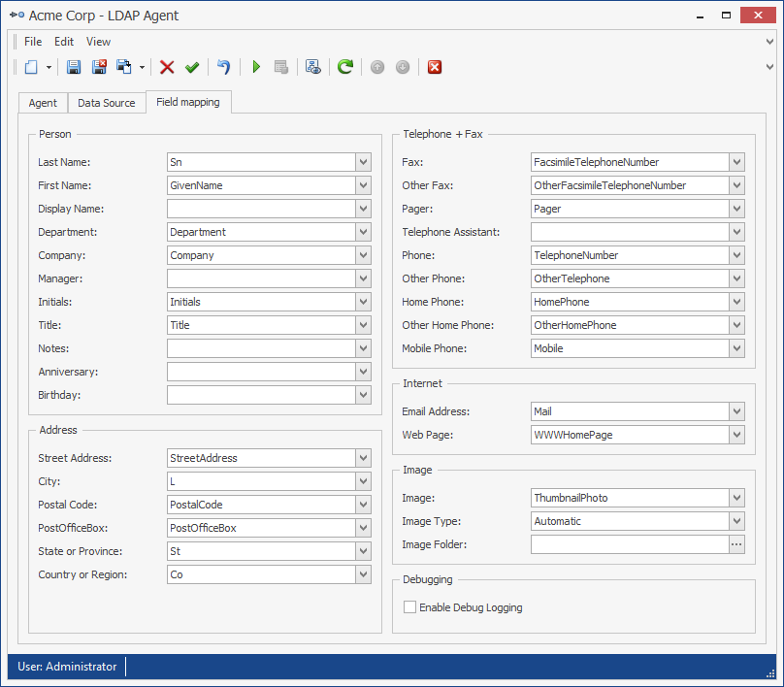The width and height of the screenshot is (784, 687).
Task: Expand the Birthday dropdown arrow
Action: [x=364, y=395]
